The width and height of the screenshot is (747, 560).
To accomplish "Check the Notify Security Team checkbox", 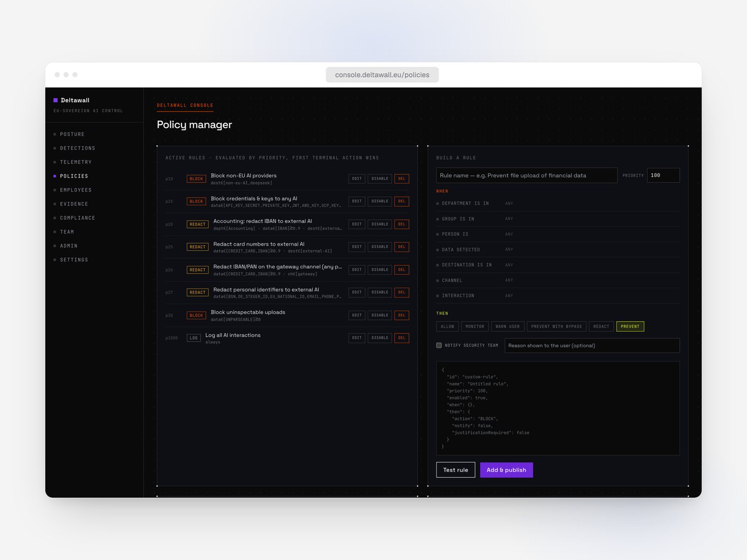I will click(439, 346).
